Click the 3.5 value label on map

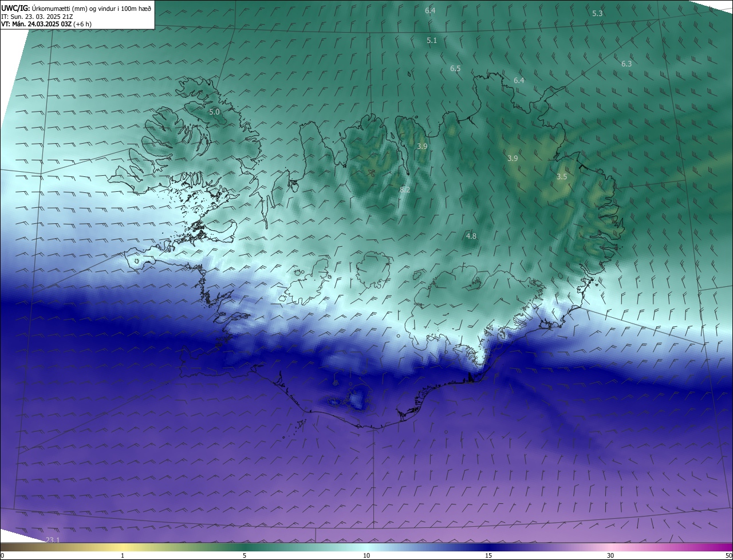562,177
